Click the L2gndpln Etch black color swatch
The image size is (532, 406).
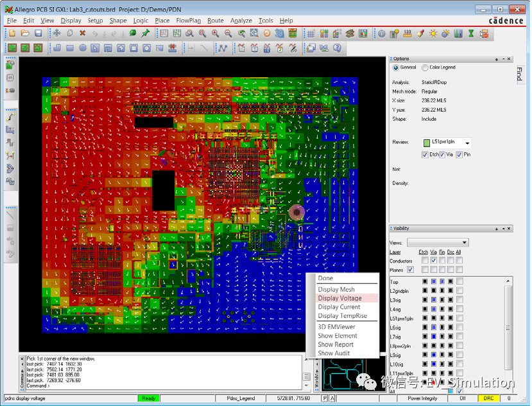pyautogui.click(x=425, y=290)
